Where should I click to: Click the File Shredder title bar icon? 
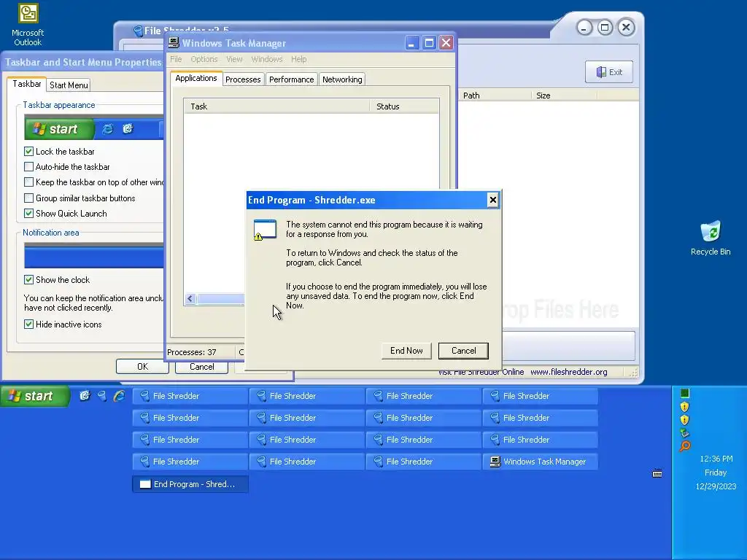pos(138,31)
